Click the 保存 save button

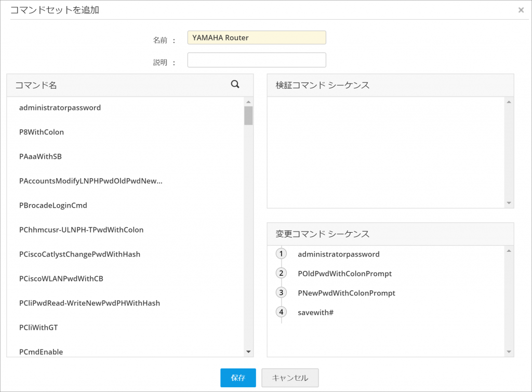click(x=238, y=378)
